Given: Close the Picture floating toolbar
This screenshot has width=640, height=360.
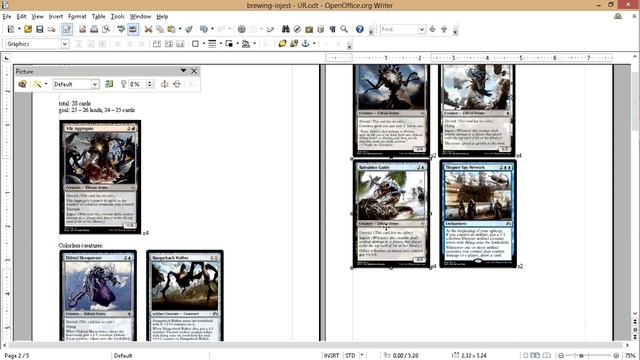Looking at the screenshot, I should click(x=194, y=71).
